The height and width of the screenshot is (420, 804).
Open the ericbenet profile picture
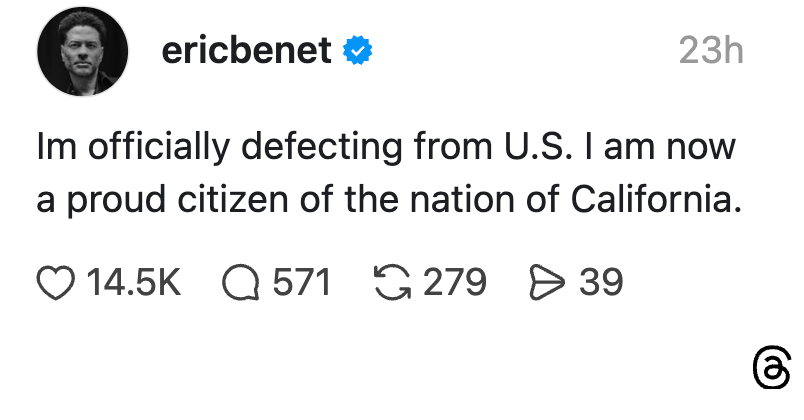(83, 51)
